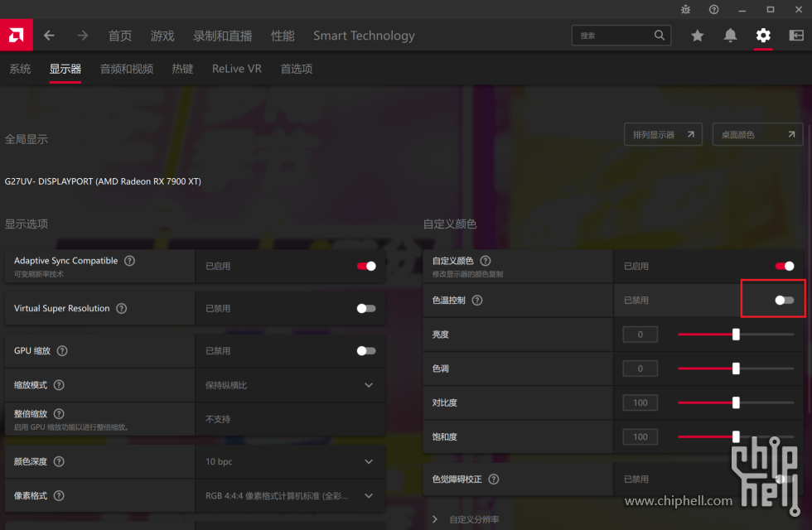Image resolution: width=812 pixels, height=530 pixels.
Task: Show help for 颜色深度
Action: (59, 461)
